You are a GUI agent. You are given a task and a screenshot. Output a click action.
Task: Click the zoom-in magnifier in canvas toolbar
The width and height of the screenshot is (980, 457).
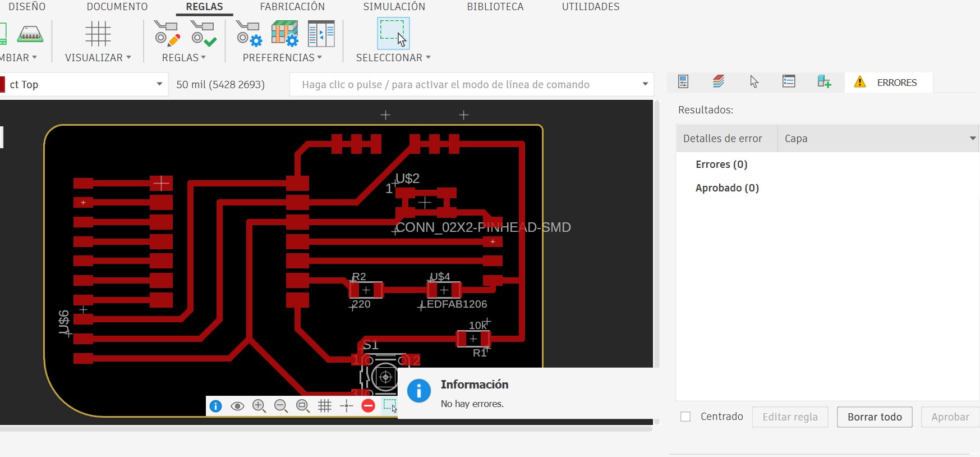click(259, 406)
